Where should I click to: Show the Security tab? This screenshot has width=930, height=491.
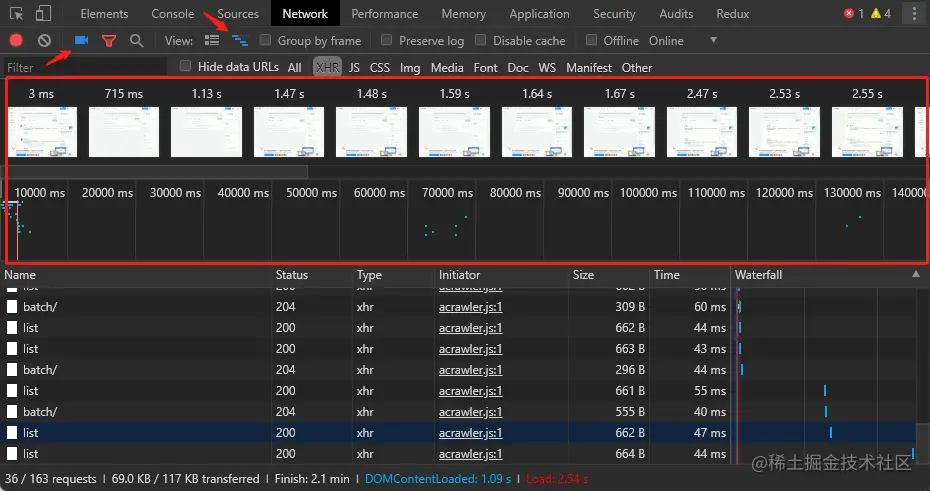614,14
